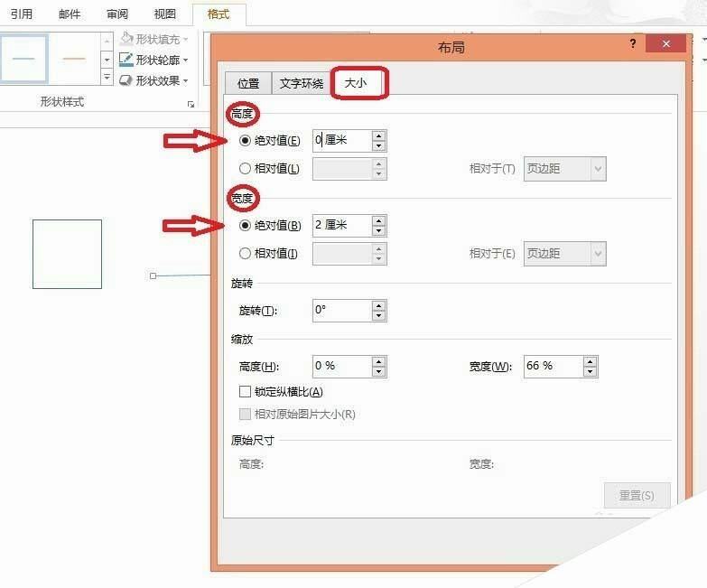Select the square shape in document
707x588 pixels.
[x=67, y=254]
